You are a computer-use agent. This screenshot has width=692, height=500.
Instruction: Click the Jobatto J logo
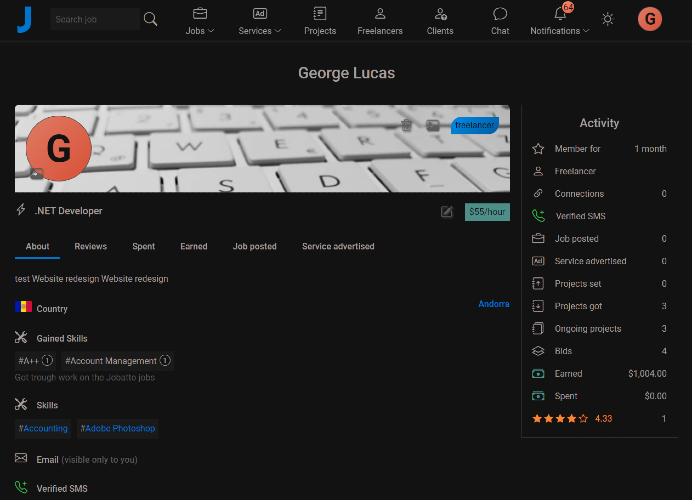coord(24,19)
